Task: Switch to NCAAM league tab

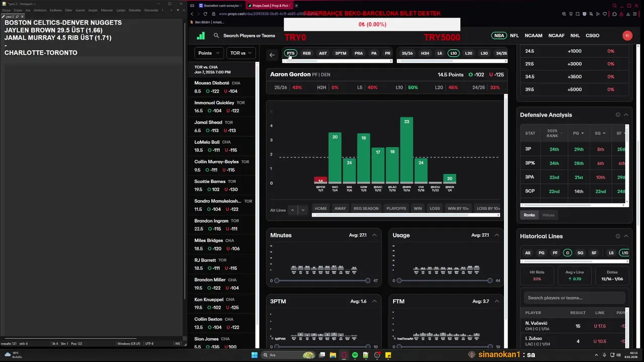Action: click(x=533, y=36)
